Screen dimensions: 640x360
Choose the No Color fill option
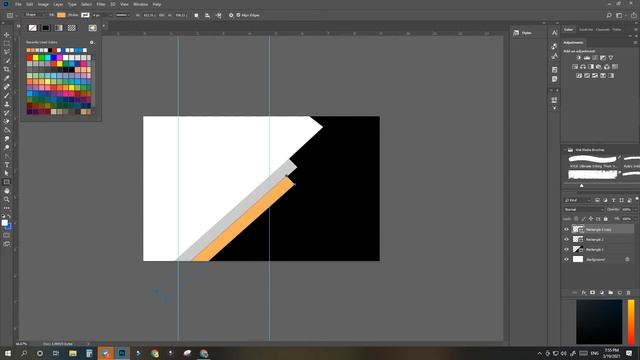pos(32,28)
